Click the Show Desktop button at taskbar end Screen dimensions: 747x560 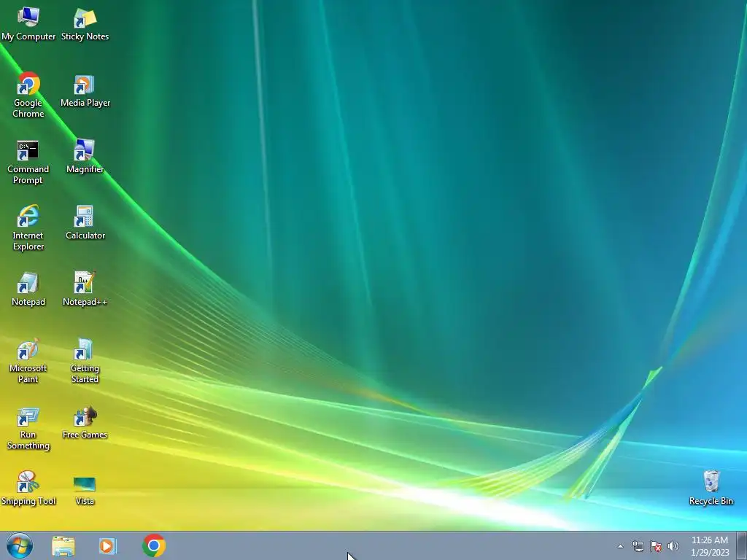[x=742, y=545]
